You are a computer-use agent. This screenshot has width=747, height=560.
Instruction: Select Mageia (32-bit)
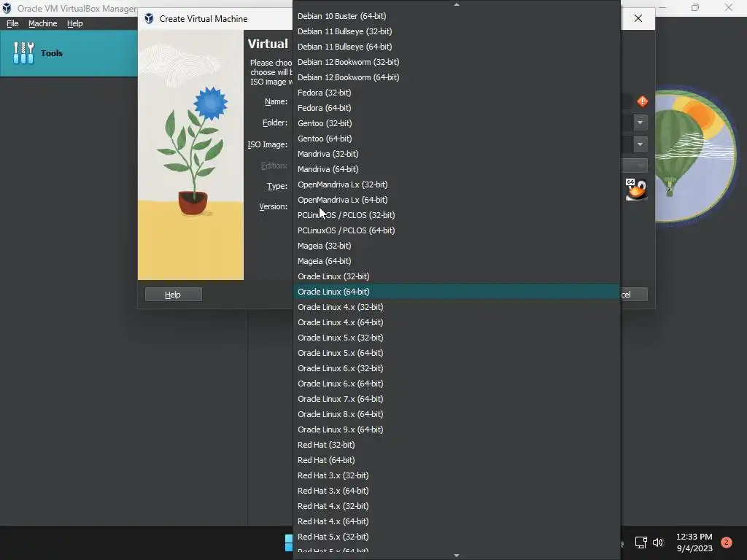(x=457, y=246)
